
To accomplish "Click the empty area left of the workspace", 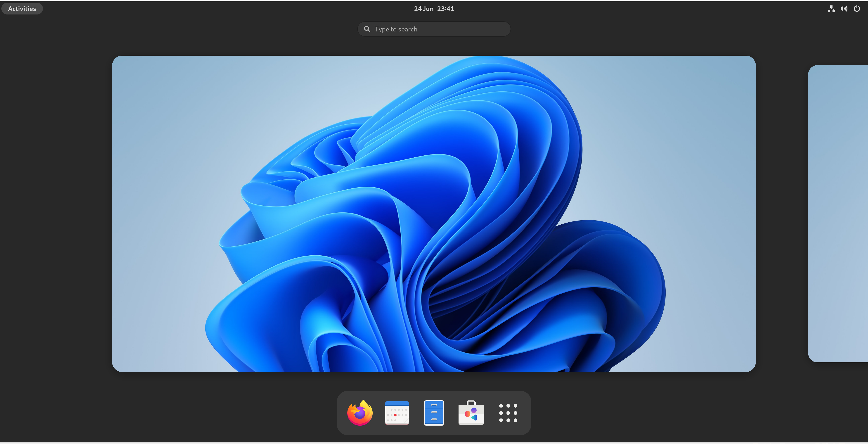I will point(56,213).
